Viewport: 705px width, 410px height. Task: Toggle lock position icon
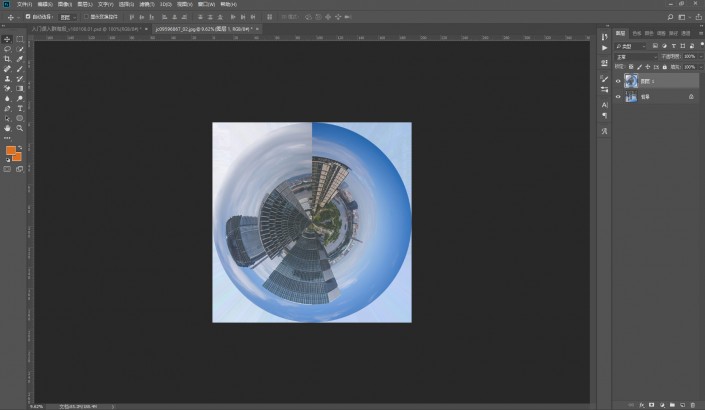(x=648, y=67)
